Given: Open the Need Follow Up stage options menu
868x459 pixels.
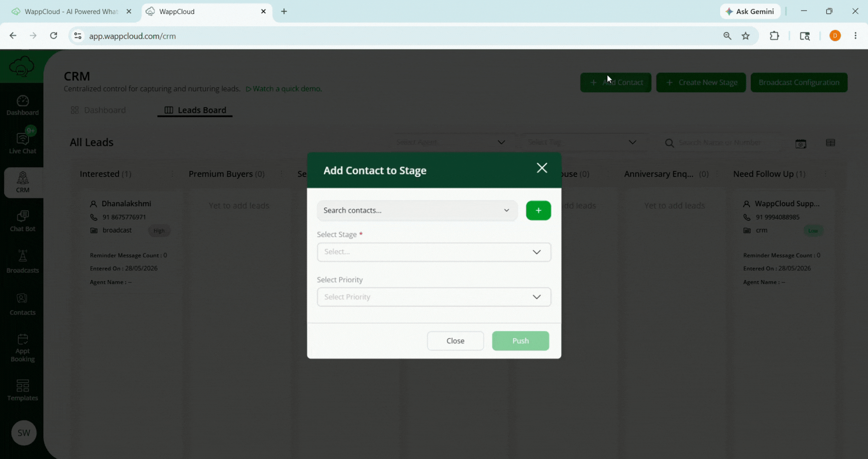Looking at the screenshot, I should click(x=826, y=174).
